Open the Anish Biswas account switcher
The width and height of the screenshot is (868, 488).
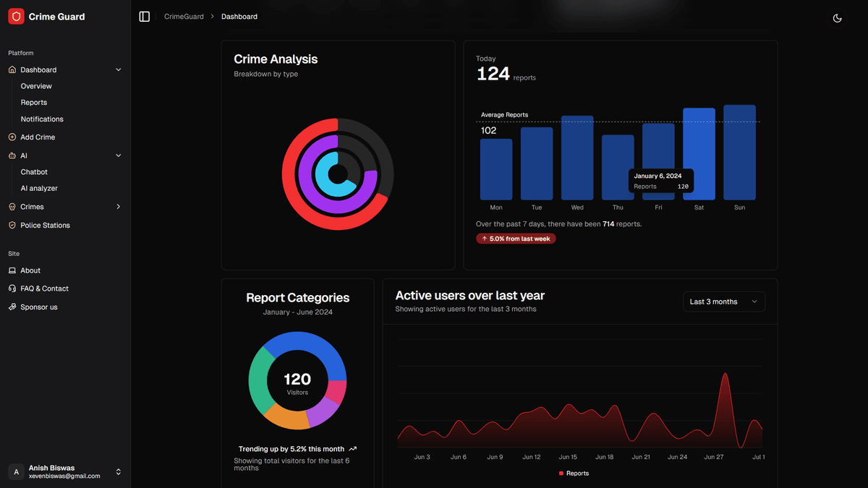(64, 471)
